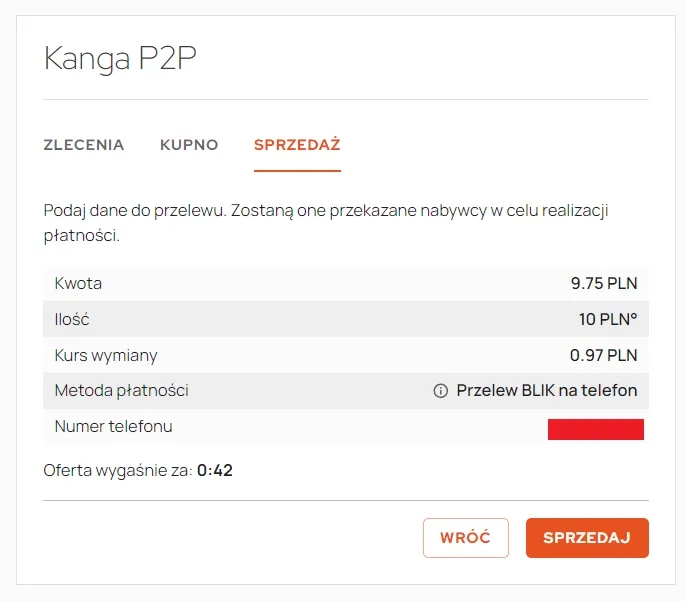Select the Ilość 10 PLN° value
Screen dimensions: 686x601
click(x=608, y=319)
